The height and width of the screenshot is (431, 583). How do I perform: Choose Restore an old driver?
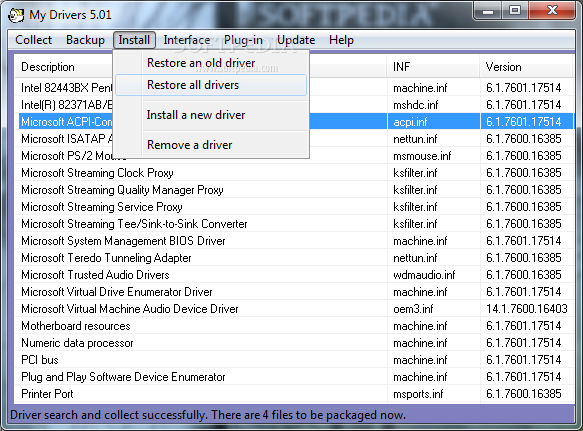point(211,63)
